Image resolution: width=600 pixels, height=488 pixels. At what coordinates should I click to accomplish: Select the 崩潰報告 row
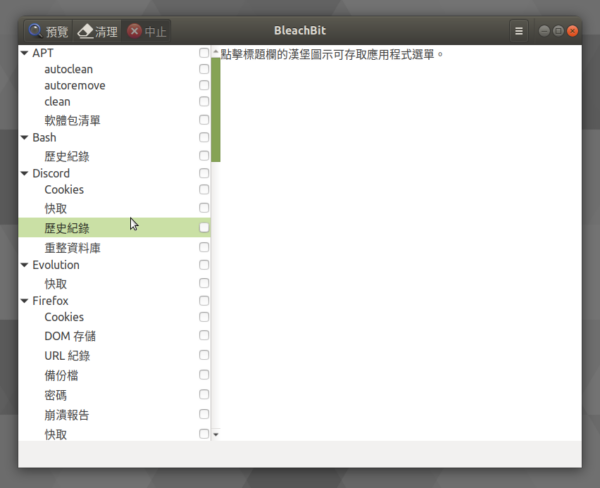click(114, 415)
